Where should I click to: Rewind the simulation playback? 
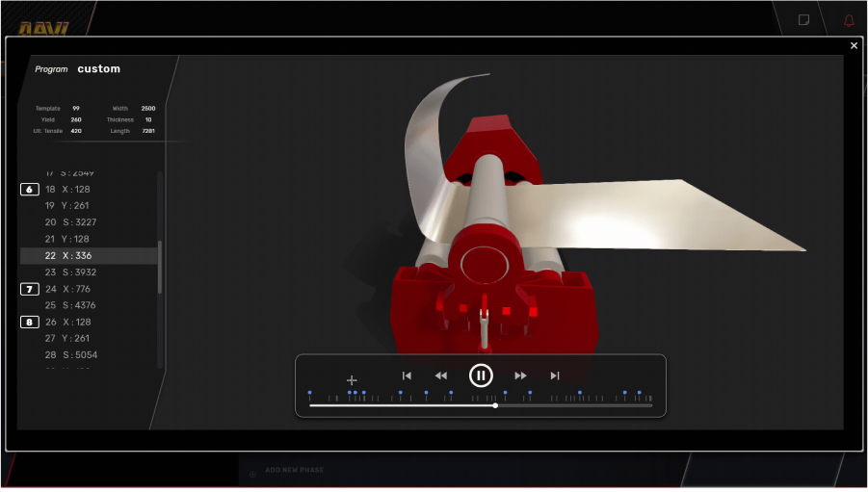tap(441, 375)
